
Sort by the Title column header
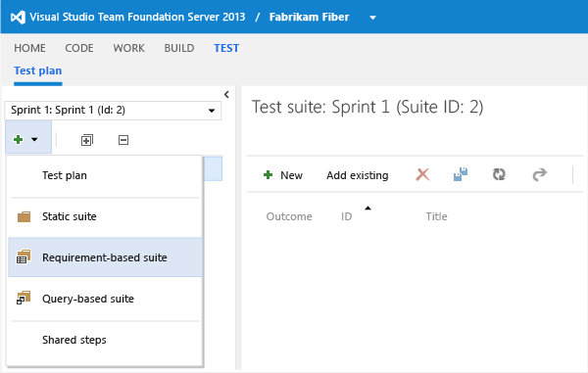(436, 216)
